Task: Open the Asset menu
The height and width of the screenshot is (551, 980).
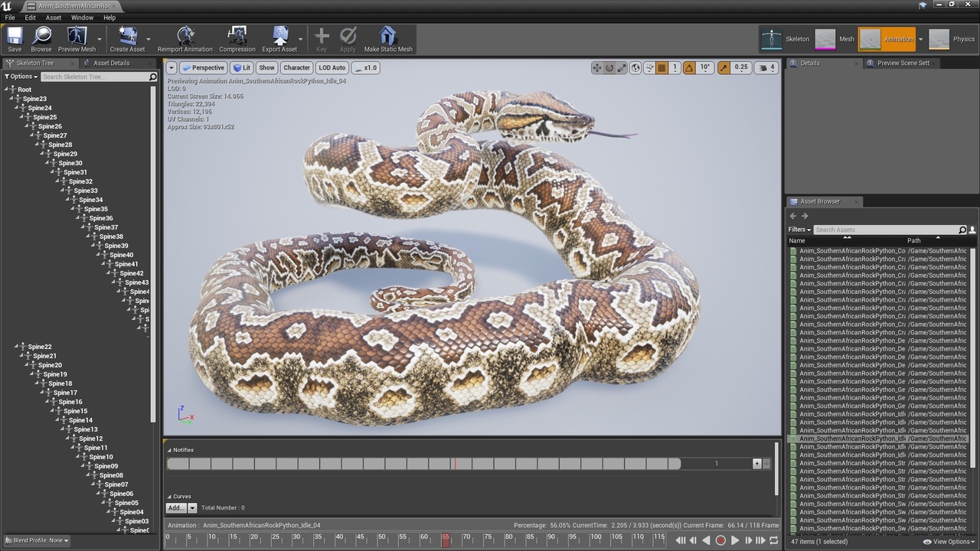Action: click(54, 18)
